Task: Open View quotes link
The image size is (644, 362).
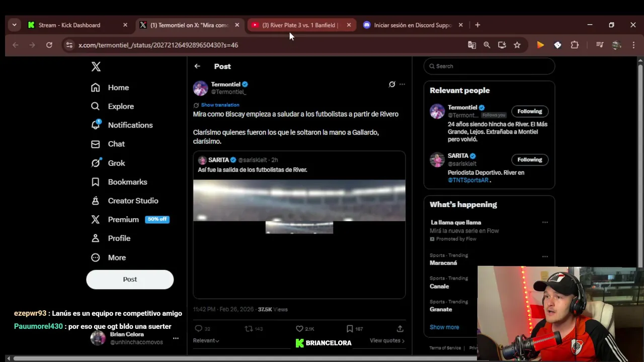Action: (387, 340)
